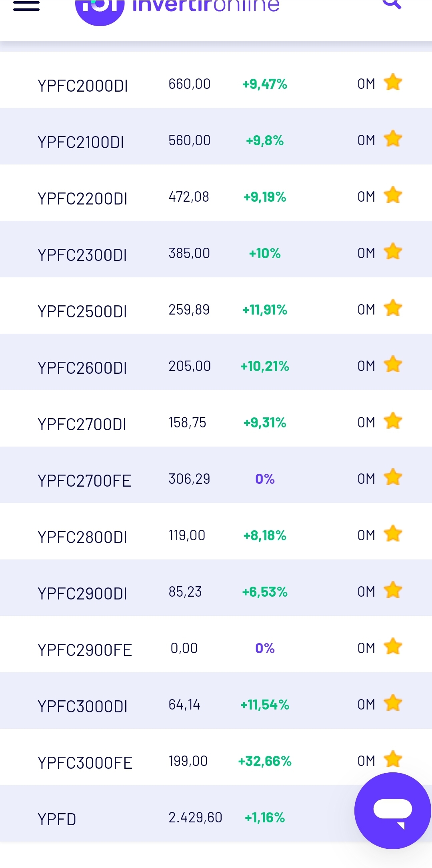
Task: Click the +32,66% variation value
Action: (265, 761)
